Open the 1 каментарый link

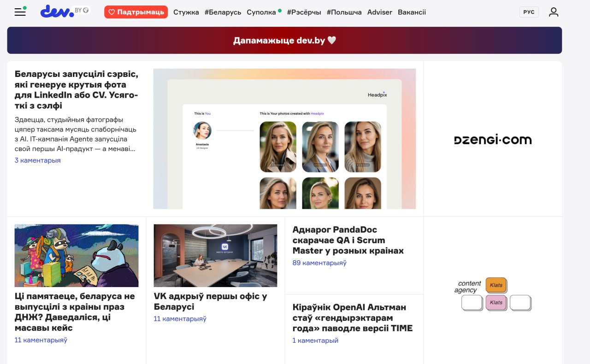point(315,341)
